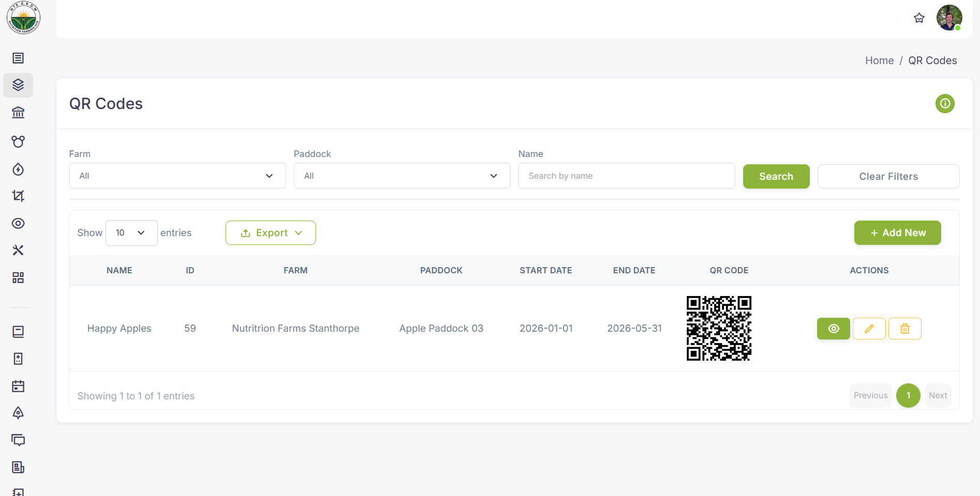
Task: Sort by the NAME column header
Action: [119, 270]
